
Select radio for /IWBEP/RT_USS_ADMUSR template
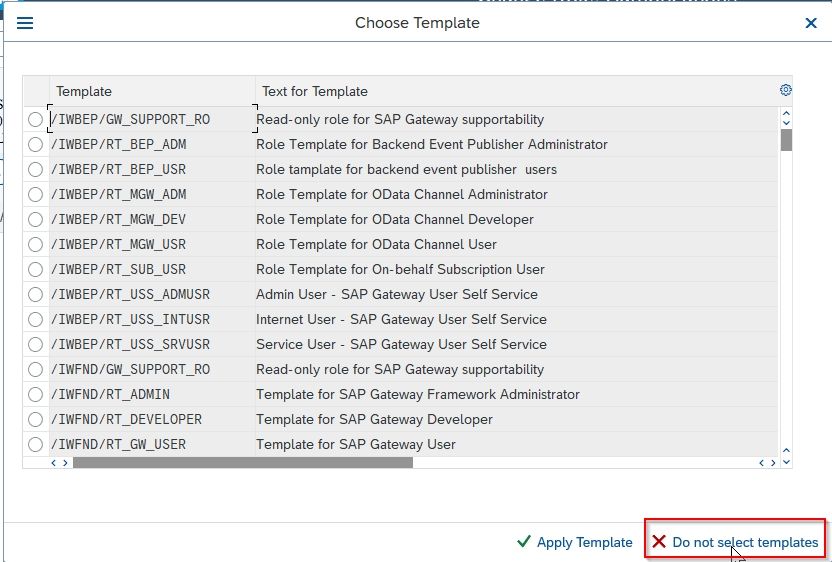pos(36,294)
